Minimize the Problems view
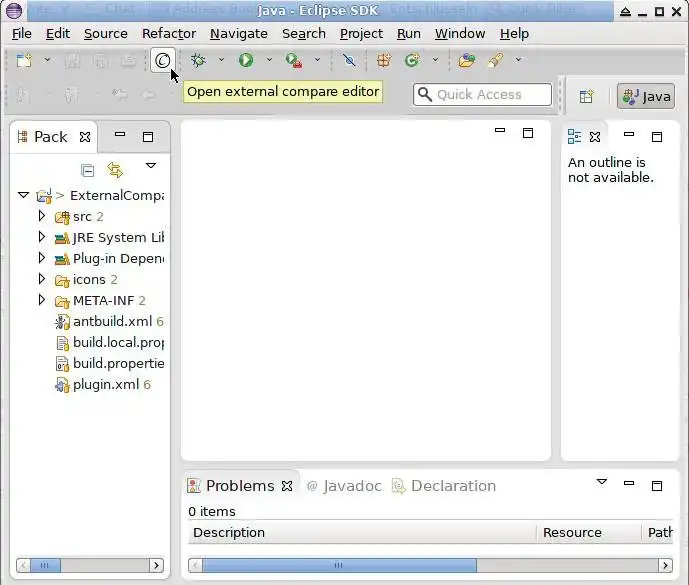This screenshot has width=689, height=585. click(x=629, y=483)
